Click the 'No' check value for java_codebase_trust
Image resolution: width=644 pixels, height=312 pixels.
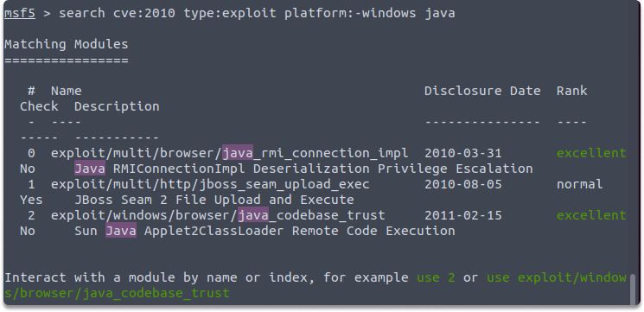tap(28, 231)
